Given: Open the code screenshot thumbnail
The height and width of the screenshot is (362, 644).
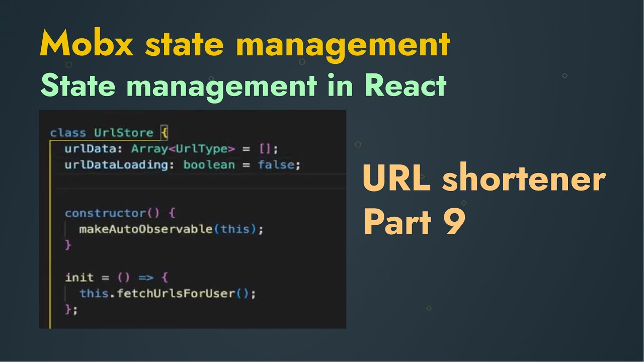Looking at the screenshot, I should 193,219.
